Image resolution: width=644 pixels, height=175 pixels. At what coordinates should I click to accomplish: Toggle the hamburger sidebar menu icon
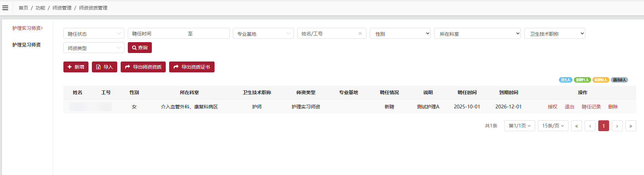[x=5, y=8]
